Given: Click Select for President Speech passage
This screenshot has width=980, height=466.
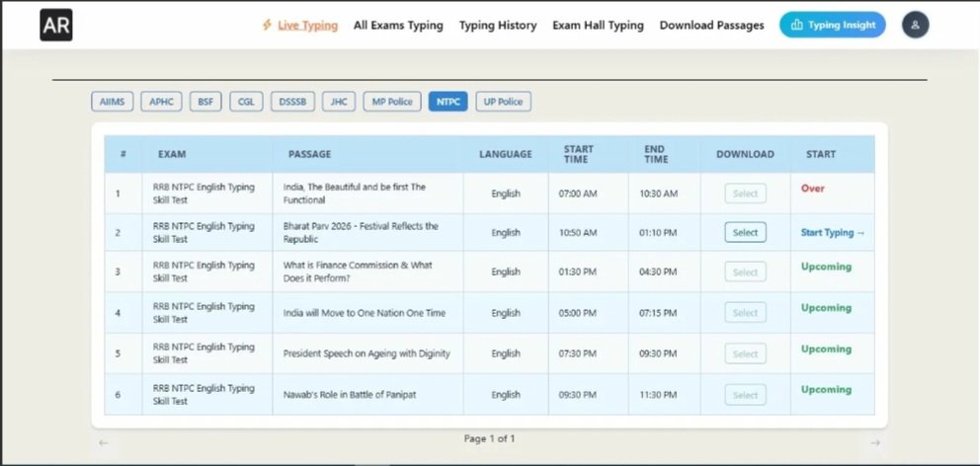Looking at the screenshot, I should 745,354.
